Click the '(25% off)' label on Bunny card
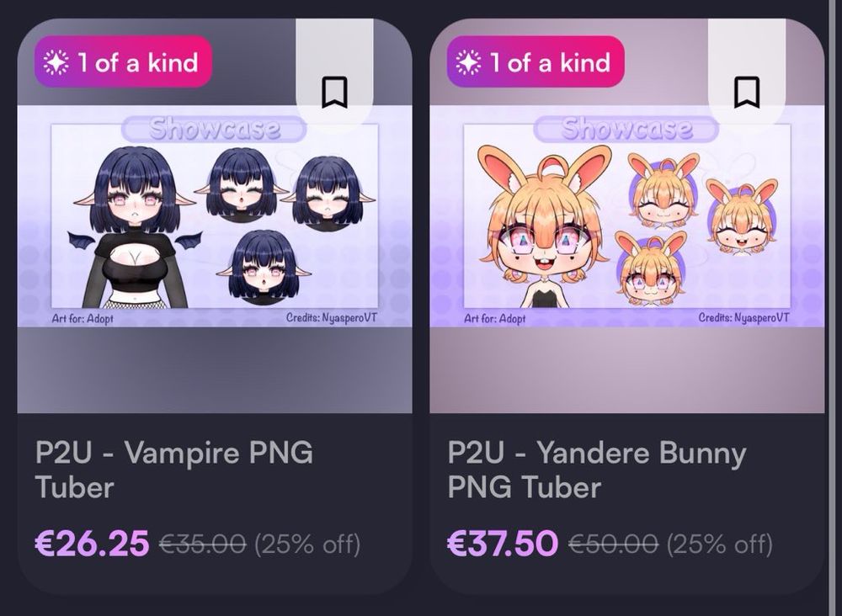842x616 pixels. [720, 544]
